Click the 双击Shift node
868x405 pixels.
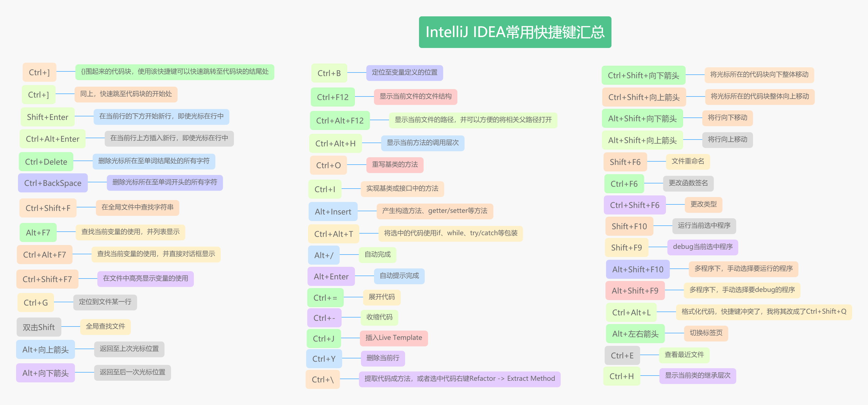(x=39, y=327)
